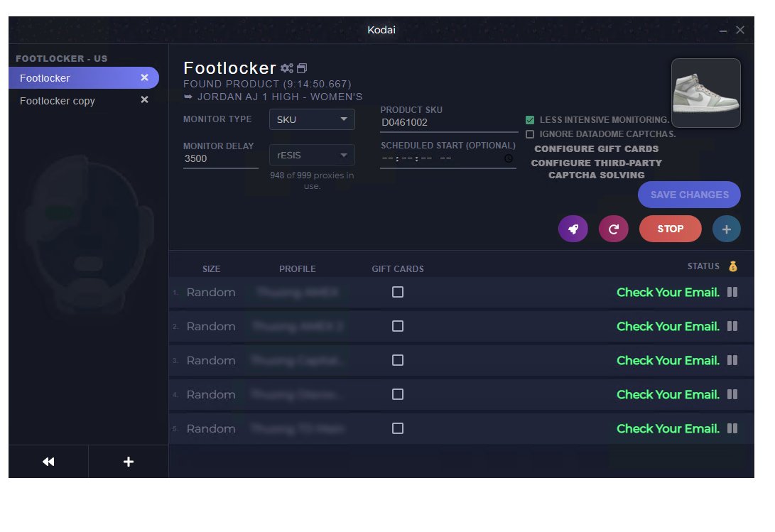Click the Jordan sneaker product thumbnail
This screenshot has width=775, height=532.
pos(706,93)
